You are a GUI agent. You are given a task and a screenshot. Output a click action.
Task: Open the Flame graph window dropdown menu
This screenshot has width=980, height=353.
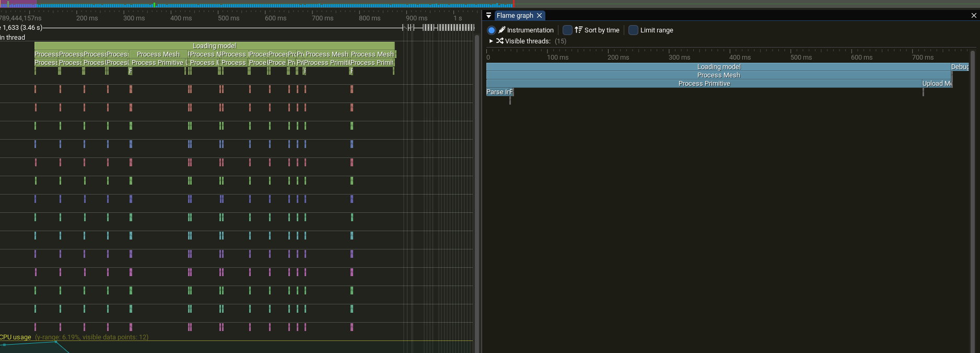click(489, 16)
